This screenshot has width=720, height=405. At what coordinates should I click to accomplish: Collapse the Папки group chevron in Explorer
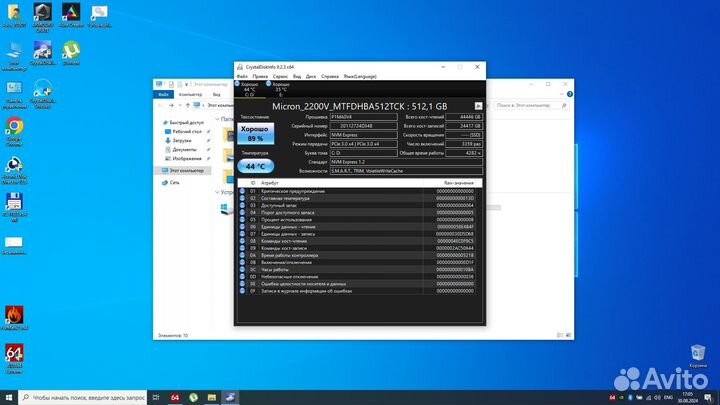(217, 119)
